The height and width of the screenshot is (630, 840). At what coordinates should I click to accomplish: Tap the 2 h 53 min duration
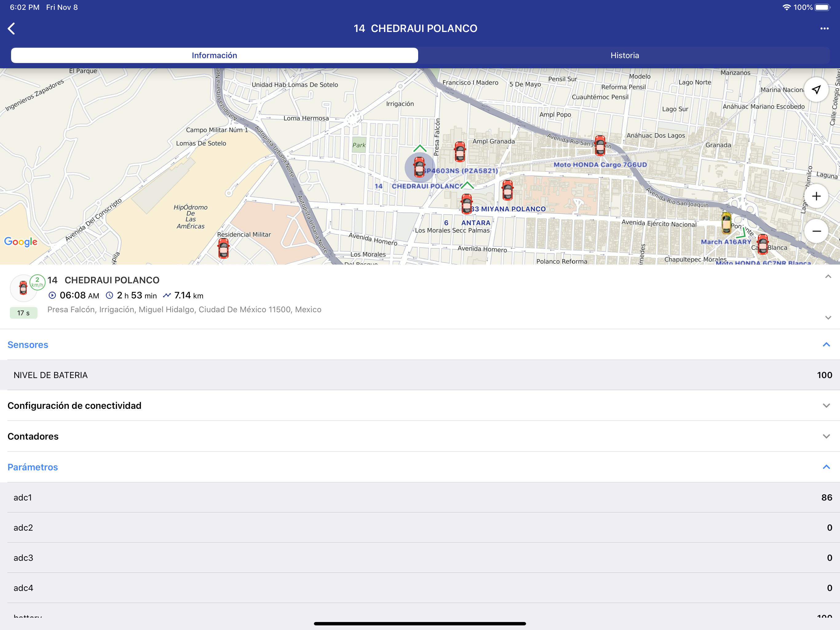(x=131, y=295)
